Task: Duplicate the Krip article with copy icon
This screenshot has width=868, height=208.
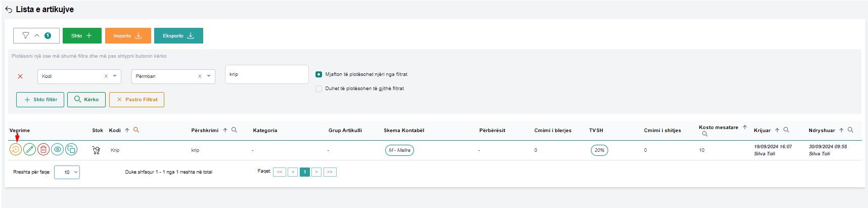Action: pyautogui.click(x=71, y=149)
